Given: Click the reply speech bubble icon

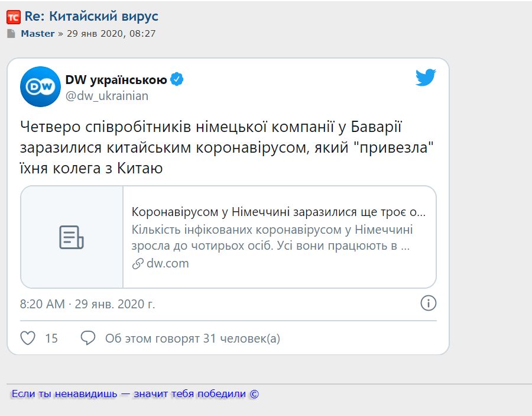Looking at the screenshot, I should 88,338.
